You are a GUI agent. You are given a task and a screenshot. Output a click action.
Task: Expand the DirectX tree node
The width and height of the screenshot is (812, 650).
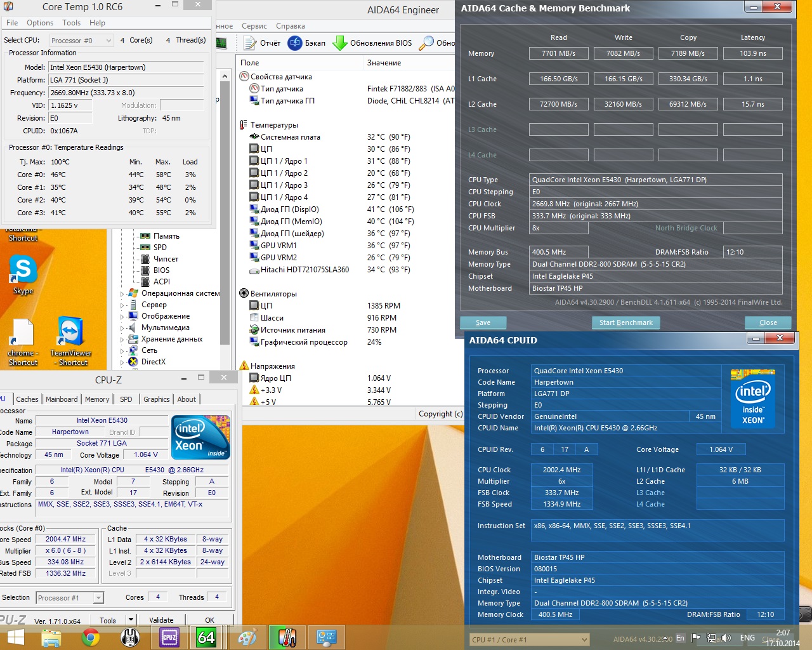(122, 362)
